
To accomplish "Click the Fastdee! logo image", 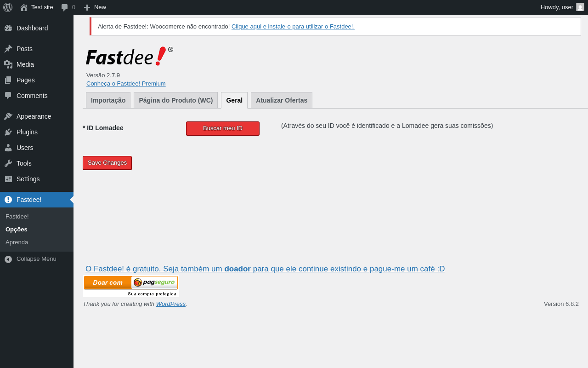I will point(130,56).
